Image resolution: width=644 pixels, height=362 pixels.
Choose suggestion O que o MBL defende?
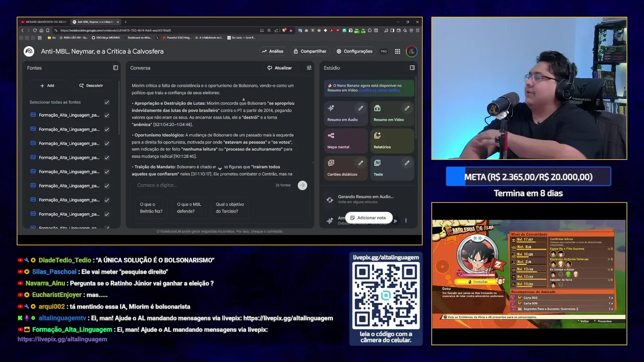(189, 208)
